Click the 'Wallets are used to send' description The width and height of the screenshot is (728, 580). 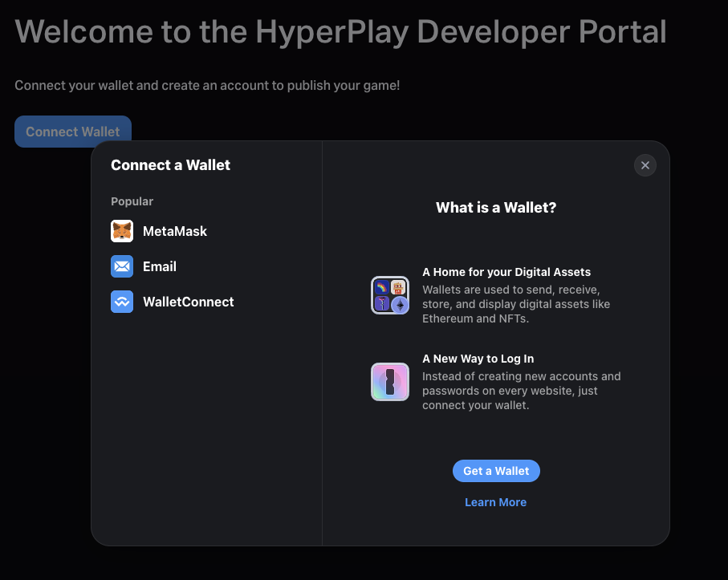(516, 304)
